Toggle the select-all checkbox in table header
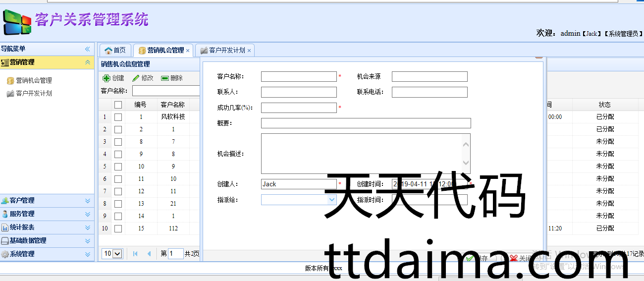This screenshot has width=644, height=281. 118,105
